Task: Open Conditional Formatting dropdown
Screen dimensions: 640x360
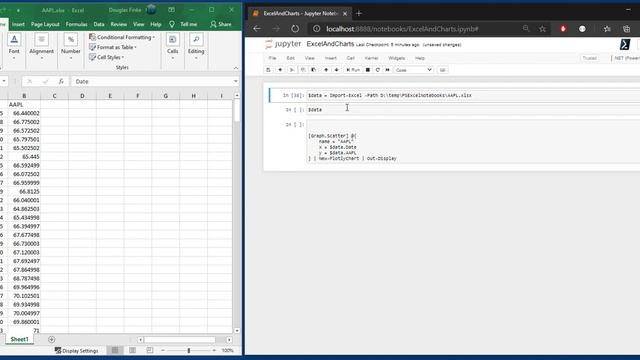Action: [x=122, y=37]
